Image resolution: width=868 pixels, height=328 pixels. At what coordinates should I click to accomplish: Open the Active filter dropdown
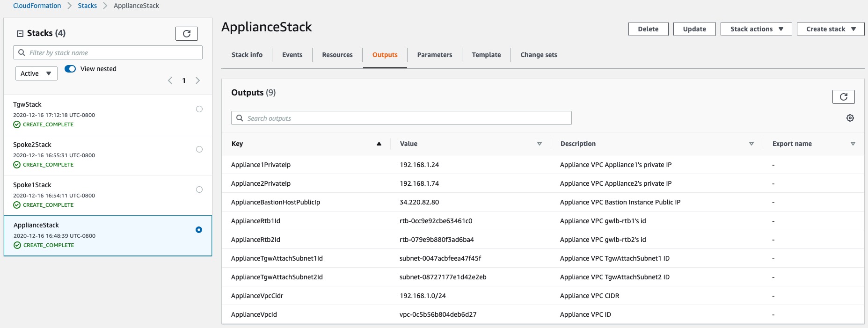coord(36,73)
